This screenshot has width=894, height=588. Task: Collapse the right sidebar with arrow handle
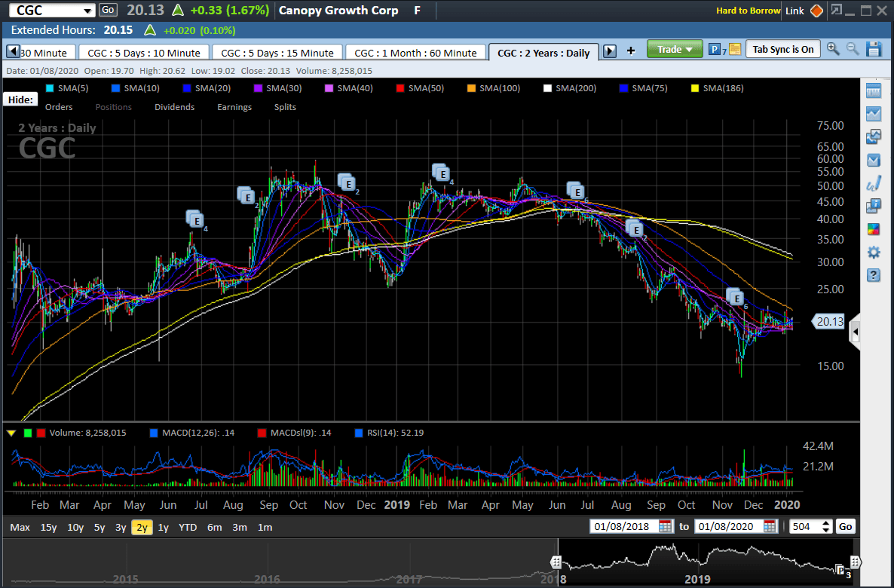click(855, 332)
